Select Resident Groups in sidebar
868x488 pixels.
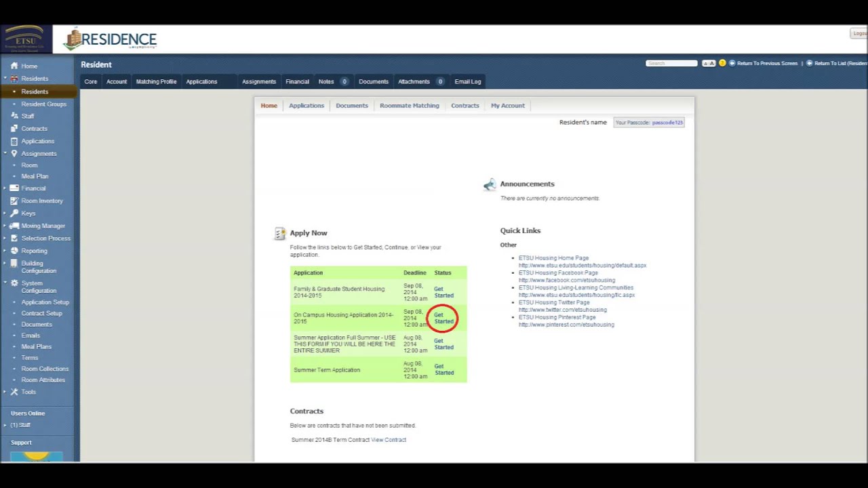(43, 104)
